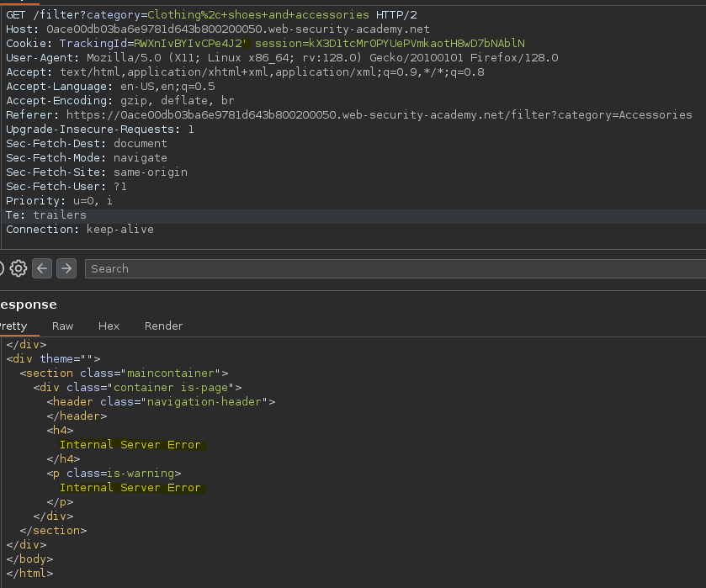The image size is (706, 588).
Task: Click Internal Server Error inside the h4 tag
Action: point(130,445)
